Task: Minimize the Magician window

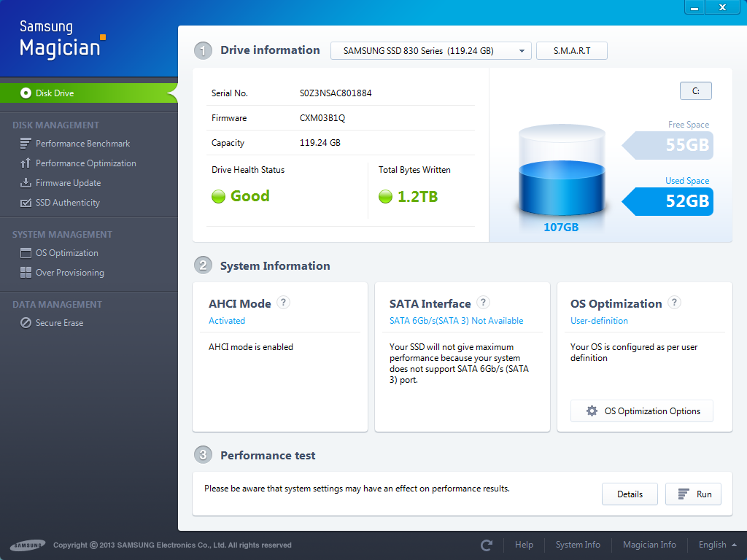Action: pos(694,7)
